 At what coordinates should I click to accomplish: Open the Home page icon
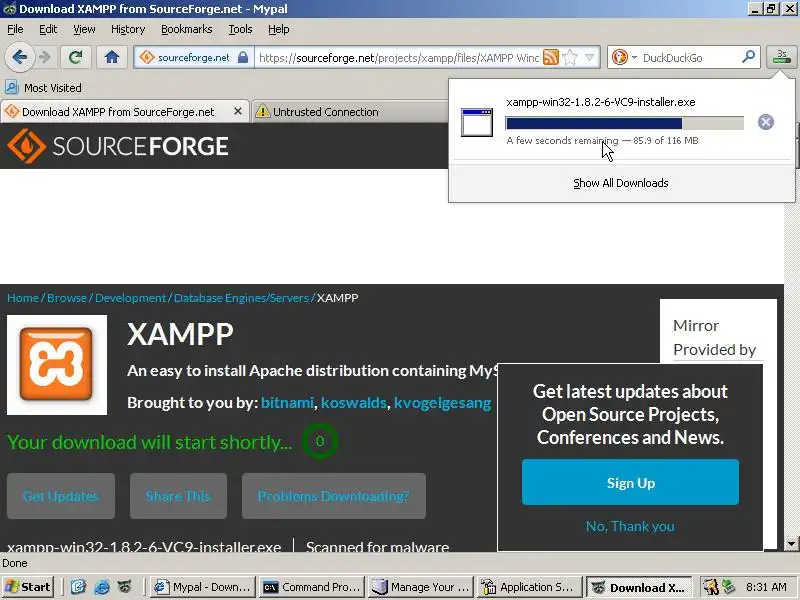coord(112,57)
